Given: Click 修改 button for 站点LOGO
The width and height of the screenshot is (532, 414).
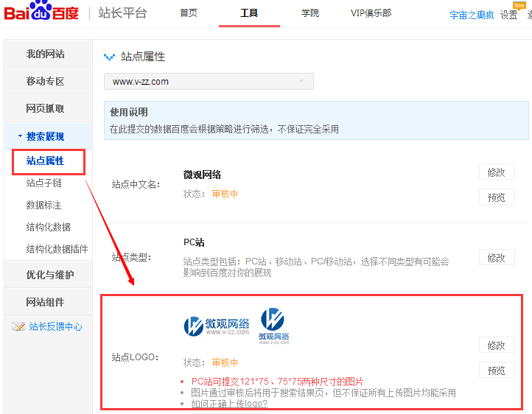Looking at the screenshot, I should [497, 345].
